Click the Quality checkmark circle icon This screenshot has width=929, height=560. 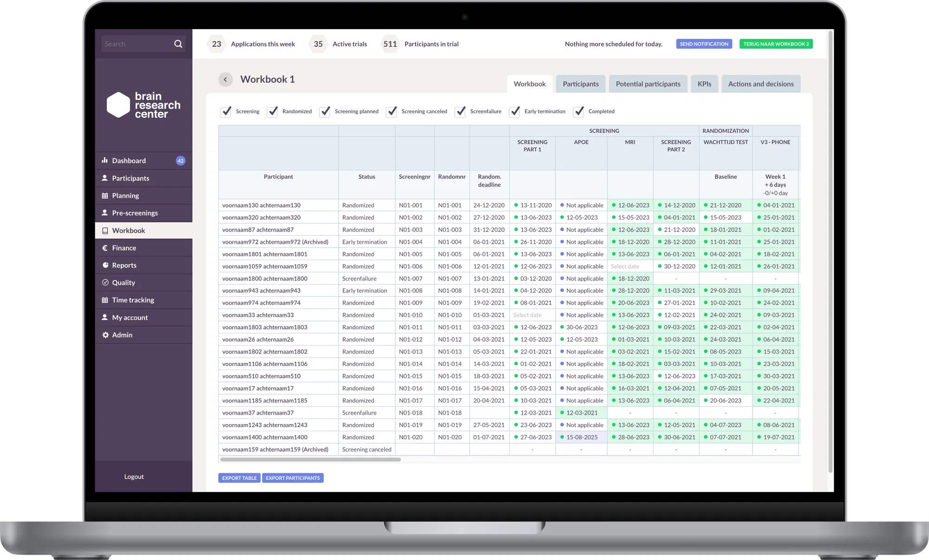tap(105, 282)
